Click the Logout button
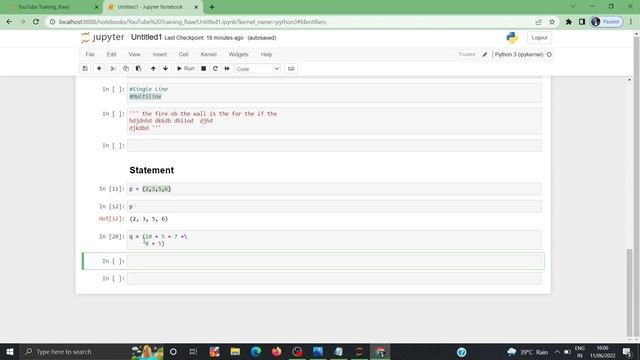The image size is (640, 360). (x=539, y=38)
